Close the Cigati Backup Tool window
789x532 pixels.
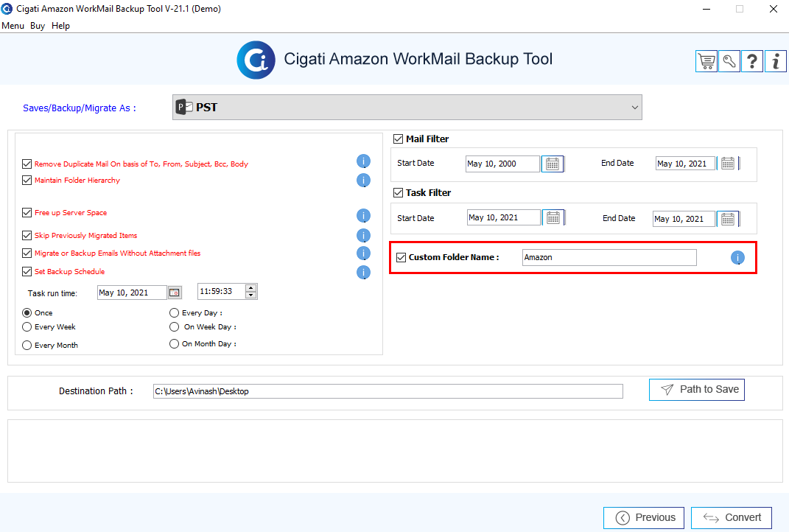click(774, 9)
